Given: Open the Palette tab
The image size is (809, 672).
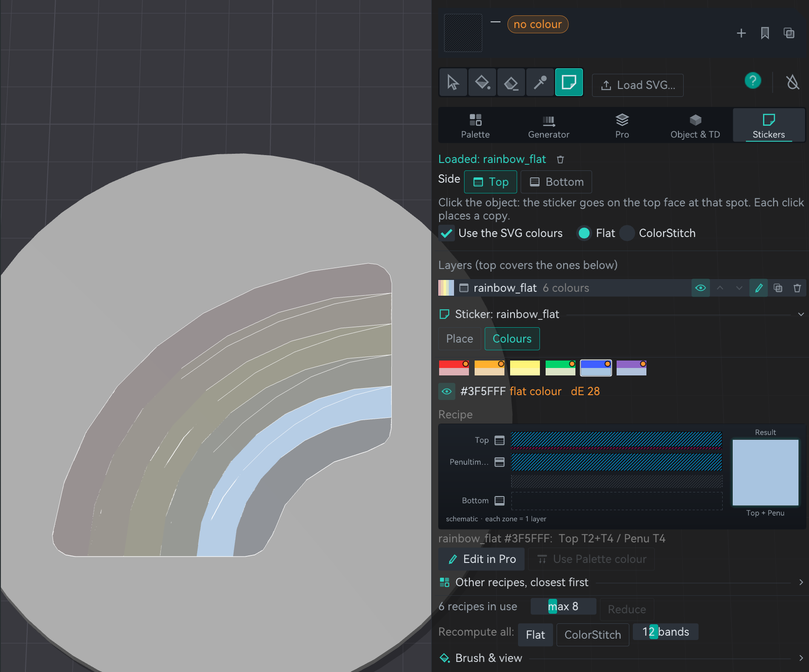Looking at the screenshot, I should pyautogui.click(x=475, y=126).
